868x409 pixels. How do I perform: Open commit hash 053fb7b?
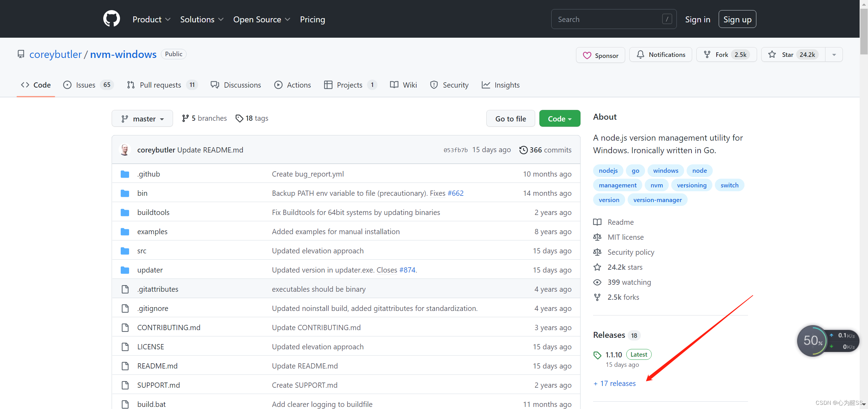tap(456, 150)
